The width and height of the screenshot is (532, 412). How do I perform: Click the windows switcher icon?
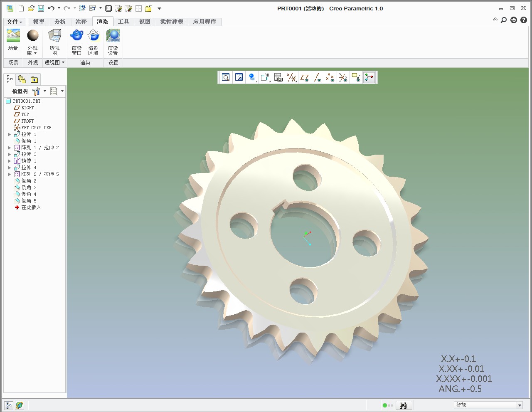pos(93,8)
